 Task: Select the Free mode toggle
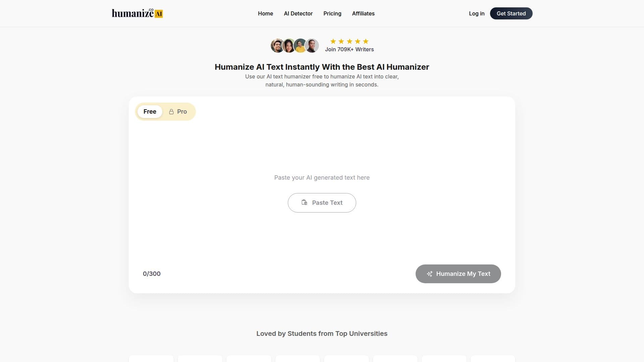click(x=150, y=112)
